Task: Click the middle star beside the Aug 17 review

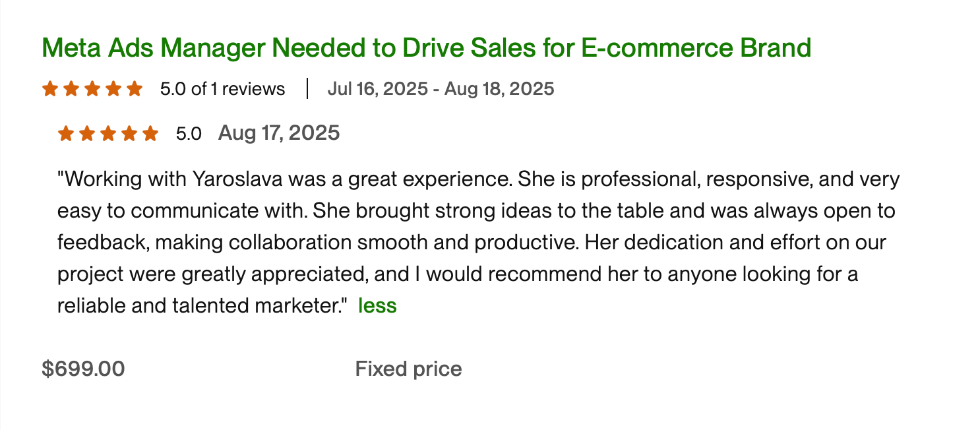Action: click(x=108, y=134)
